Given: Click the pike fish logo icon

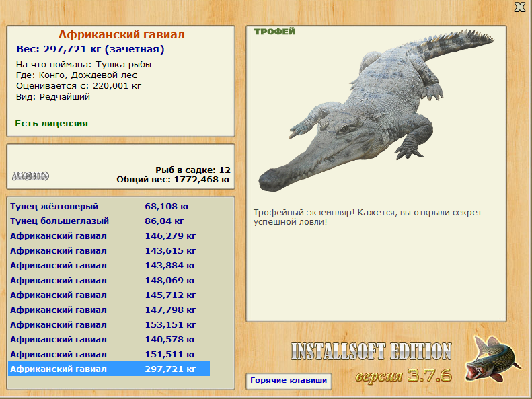Looking at the screenshot, I should (492, 359).
